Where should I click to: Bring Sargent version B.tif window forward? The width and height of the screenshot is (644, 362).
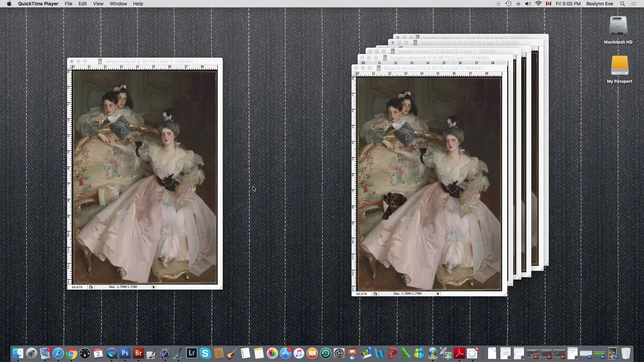(x=435, y=58)
